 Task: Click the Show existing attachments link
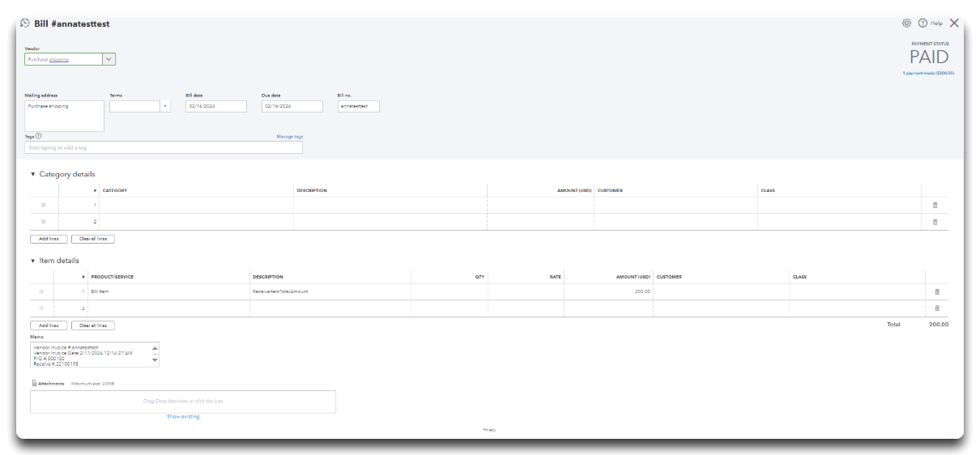[183, 417]
